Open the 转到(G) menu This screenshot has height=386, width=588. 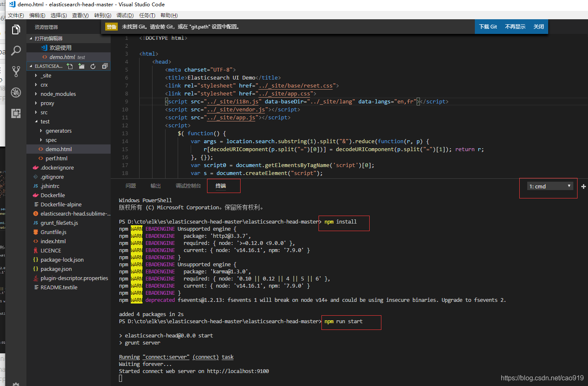(x=103, y=15)
